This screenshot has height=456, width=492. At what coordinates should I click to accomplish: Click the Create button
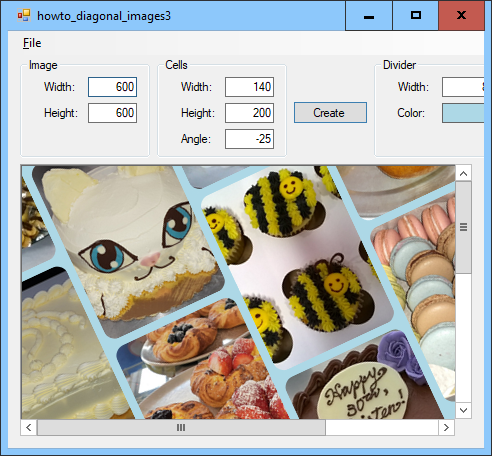[x=330, y=113]
